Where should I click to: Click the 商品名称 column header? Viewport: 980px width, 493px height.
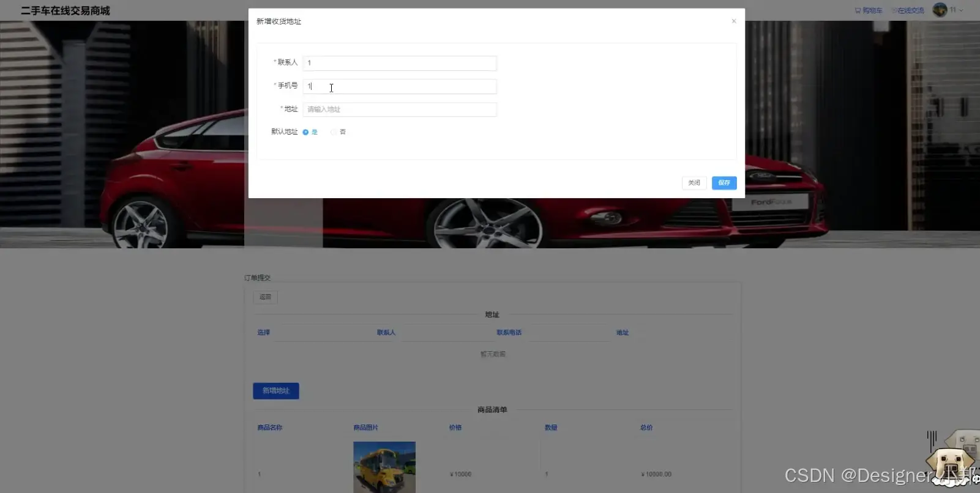(270, 428)
